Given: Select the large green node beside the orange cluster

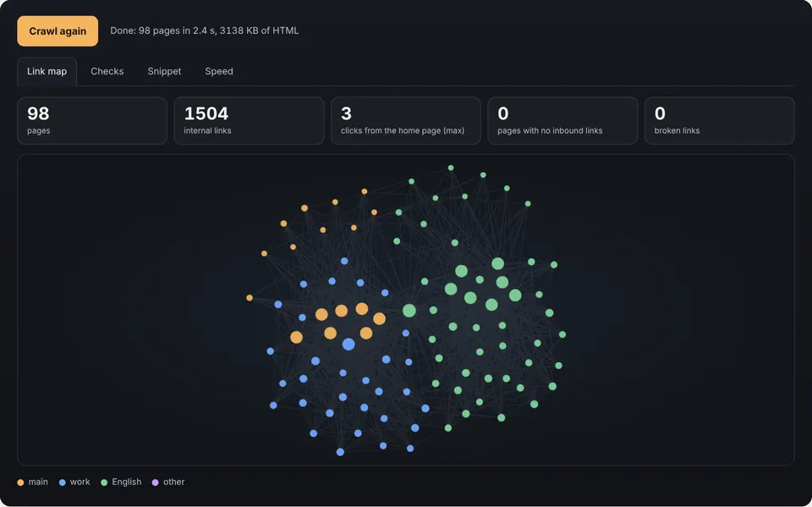Looking at the screenshot, I should 409,311.
